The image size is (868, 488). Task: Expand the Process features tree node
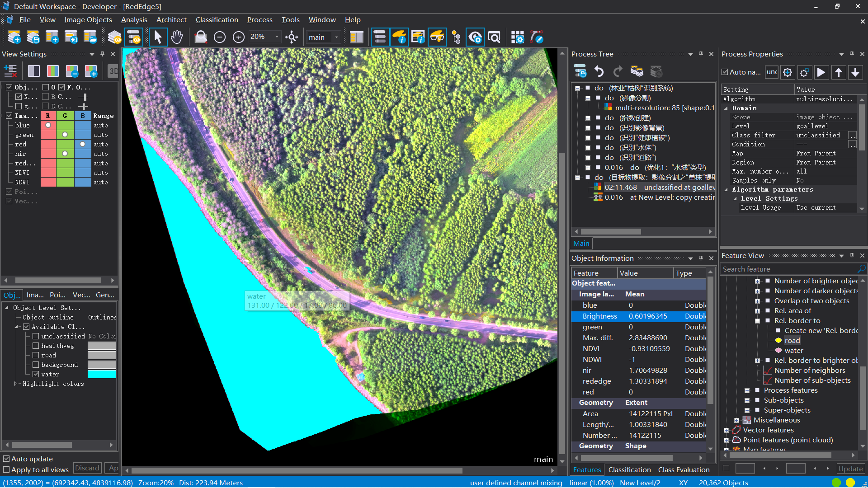[x=747, y=390]
